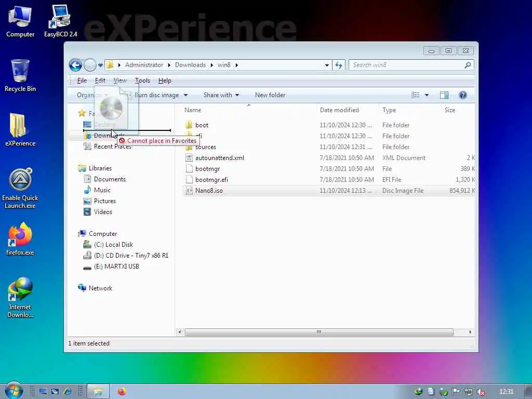Change view using the view icon button
Viewport: 532px width, 399px height.
(416, 95)
